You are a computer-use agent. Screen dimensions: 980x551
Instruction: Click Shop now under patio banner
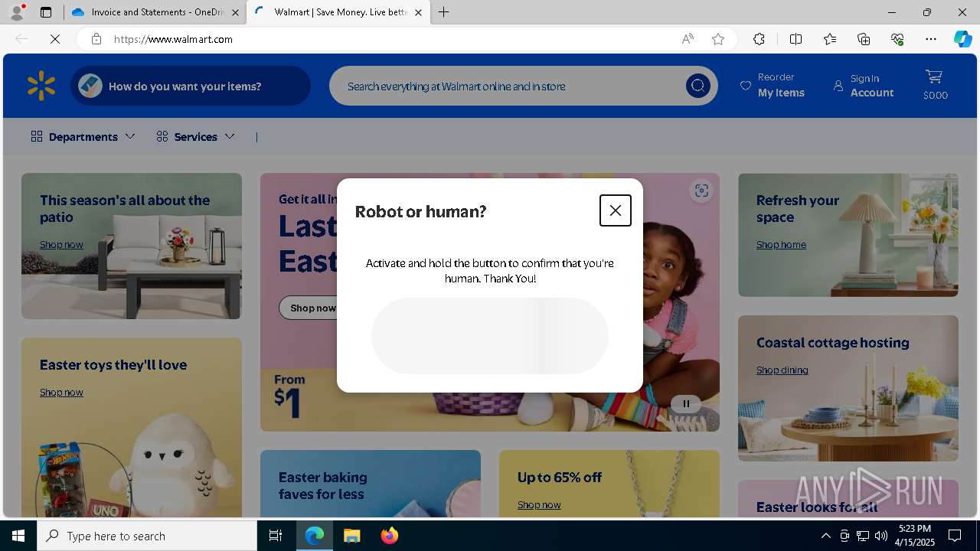61,245
